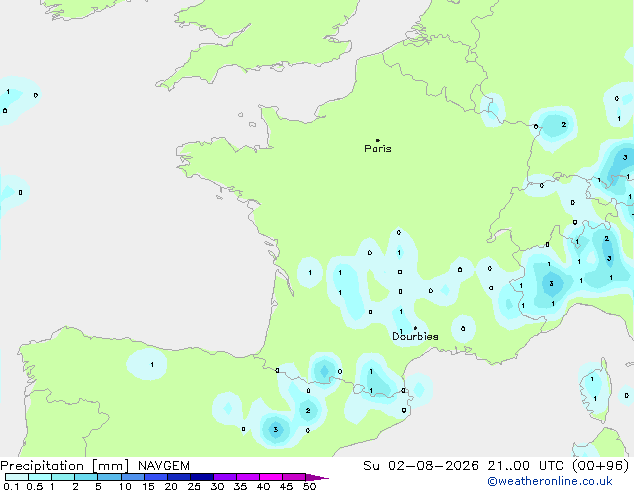Select the 0.5–1 mm legend swatch

click(40, 477)
